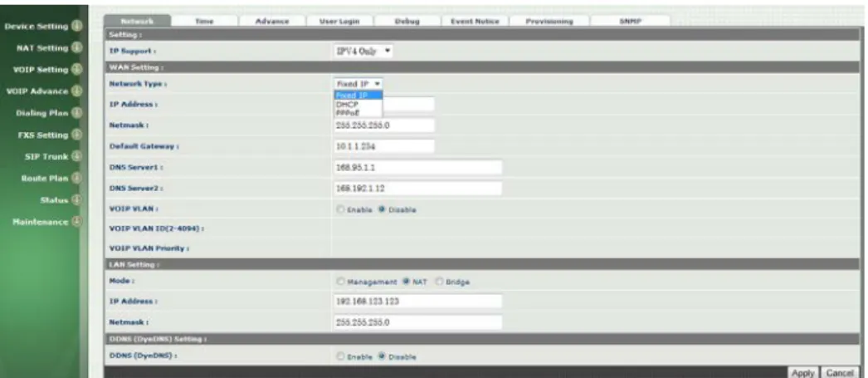This screenshot has width=868, height=378.
Task: Open NAT Setting menu label
Action: click(x=42, y=47)
